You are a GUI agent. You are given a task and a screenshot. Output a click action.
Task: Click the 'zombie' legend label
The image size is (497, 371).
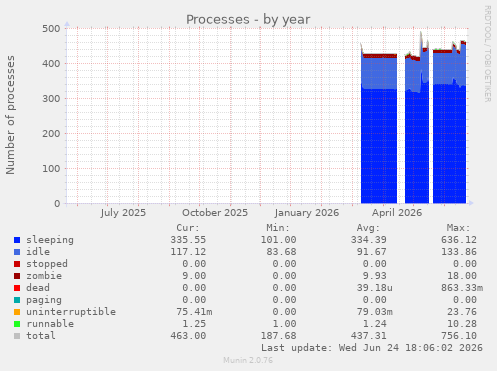[44, 276]
